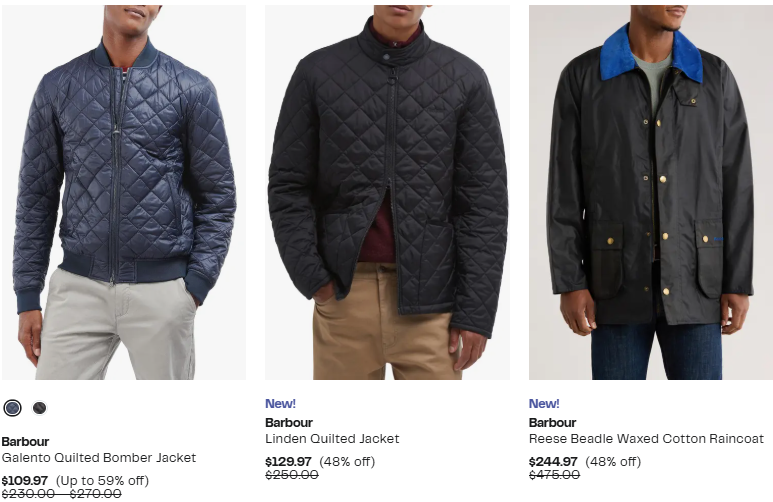Click Barbour brand above Linden jacket
The image size is (773, 502).
tap(289, 423)
